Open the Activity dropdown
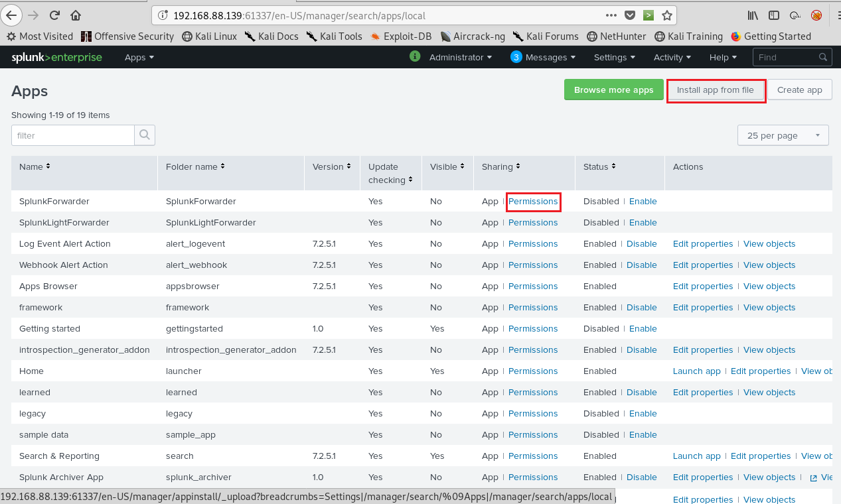This screenshot has height=504, width=841. pyautogui.click(x=672, y=57)
